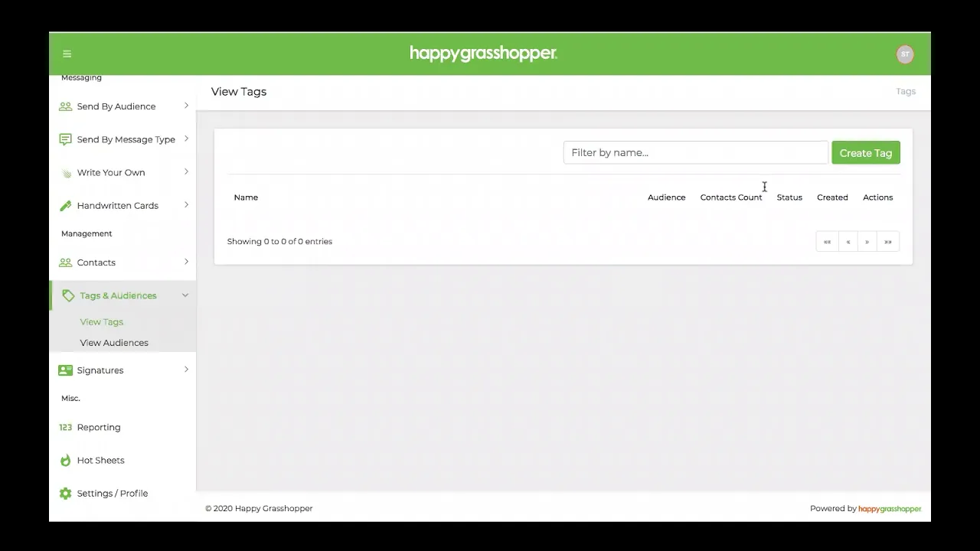Click the Write Your Own feather icon
Image resolution: width=980 pixels, height=551 pixels.
tap(66, 173)
